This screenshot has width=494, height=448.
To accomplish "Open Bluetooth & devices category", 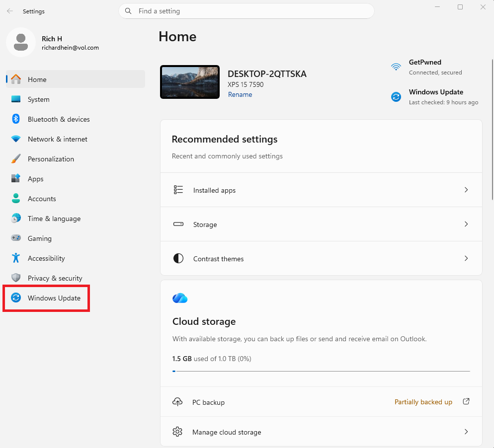I will coord(76,119).
